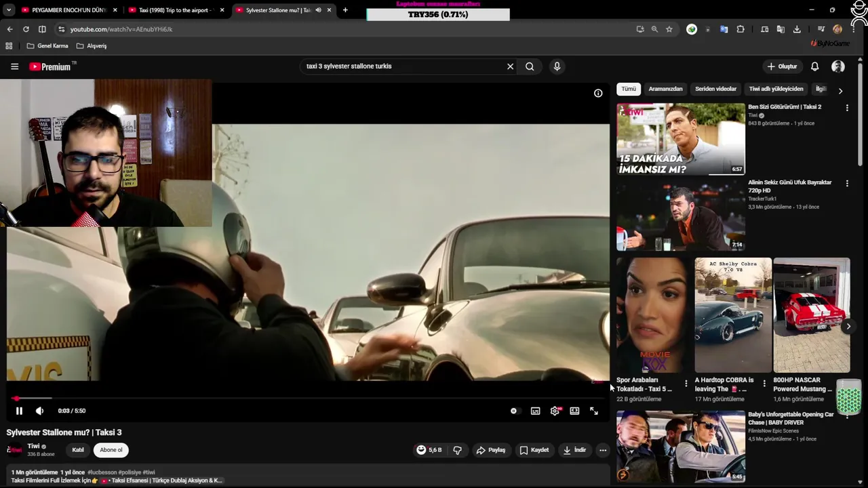Open Chrome apps grid in bookmarks bar

pyautogui.click(x=9, y=46)
